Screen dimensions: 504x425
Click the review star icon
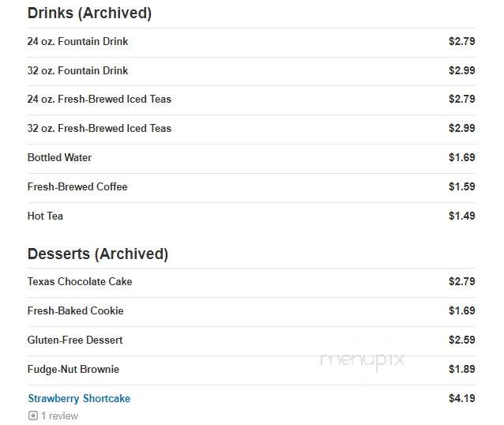(x=33, y=416)
